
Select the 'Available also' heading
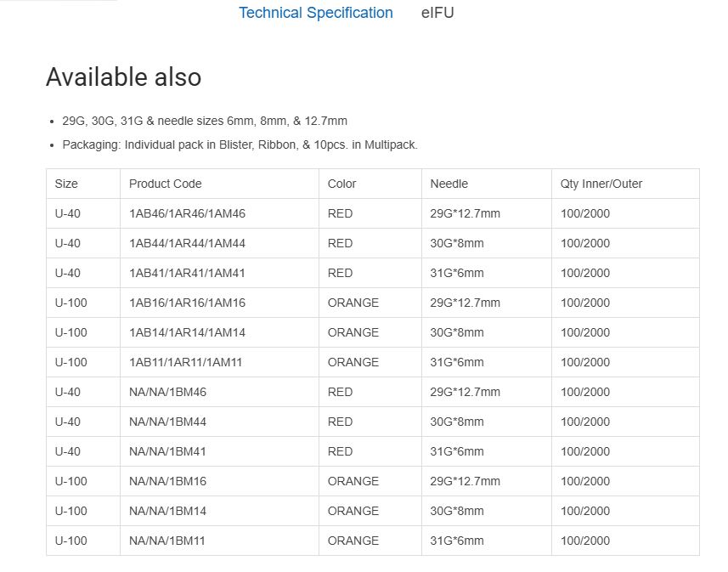click(123, 76)
